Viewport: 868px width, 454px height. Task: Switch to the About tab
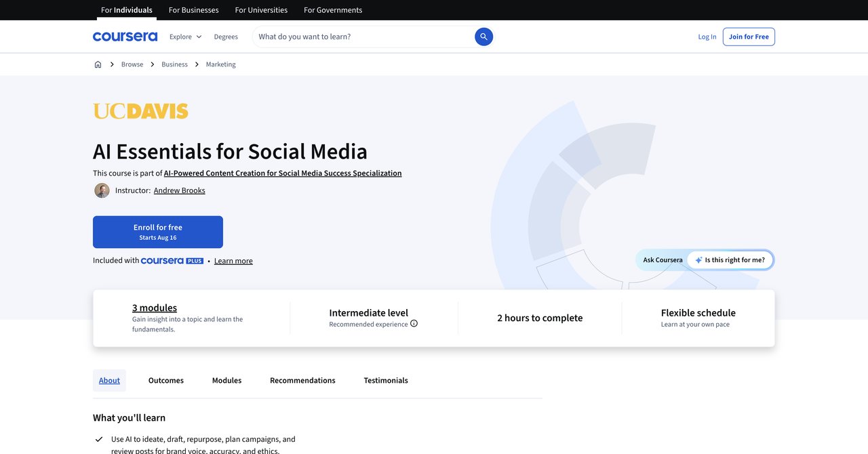point(109,380)
